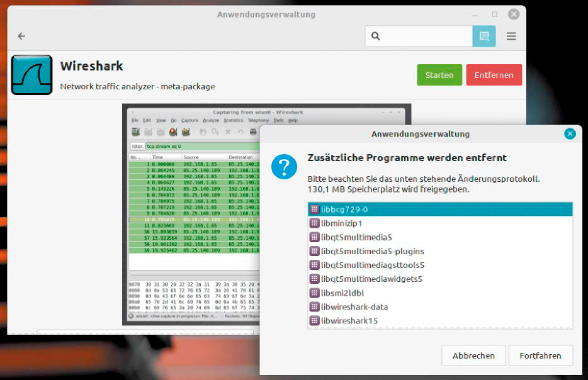Select libwireshark-data in the list

(x=440, y=306)
